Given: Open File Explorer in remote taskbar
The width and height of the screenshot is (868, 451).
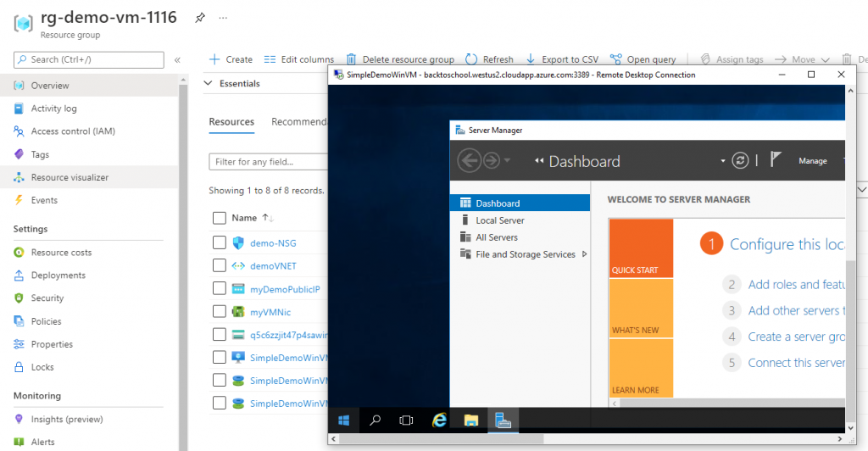Looking at the screenshot, I should pyautogui.click(x=471, y=420).
